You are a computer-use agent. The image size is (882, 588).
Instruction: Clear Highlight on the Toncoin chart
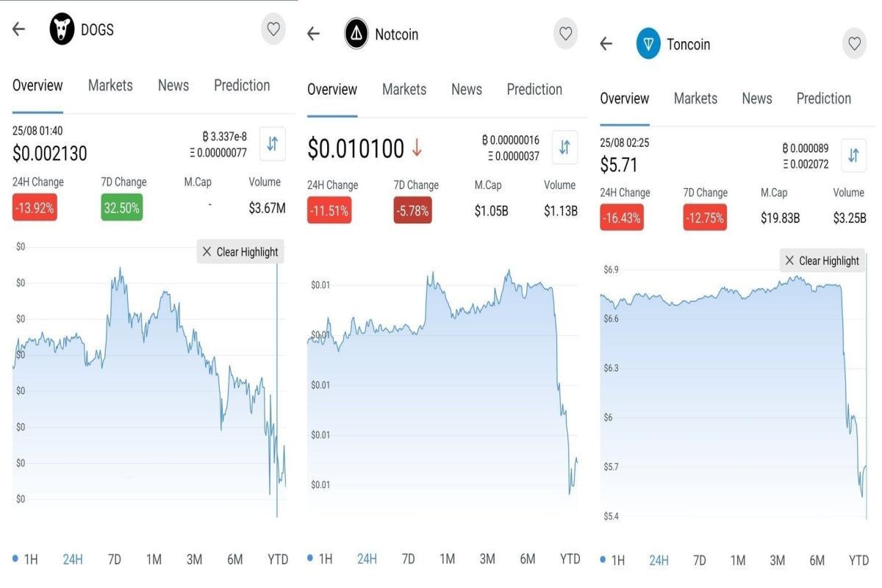822,261
